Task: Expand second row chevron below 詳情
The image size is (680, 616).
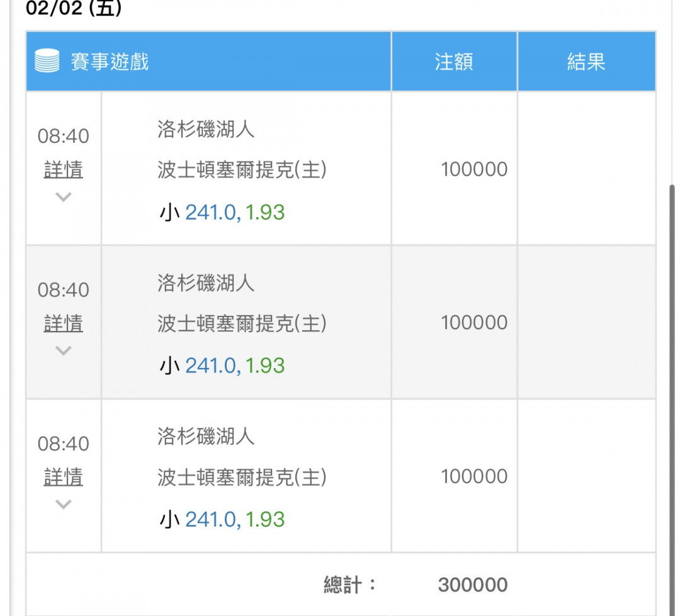Action: (64, 350)
